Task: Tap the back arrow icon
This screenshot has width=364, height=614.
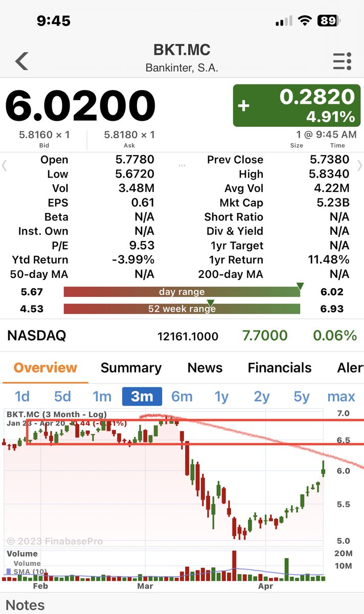Action: (x=21, y=60)
